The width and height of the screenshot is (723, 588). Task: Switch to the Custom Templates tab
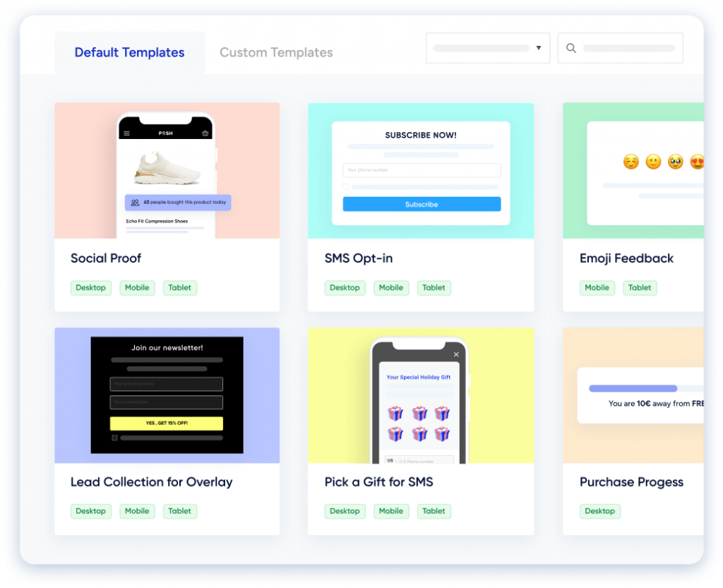275,52
